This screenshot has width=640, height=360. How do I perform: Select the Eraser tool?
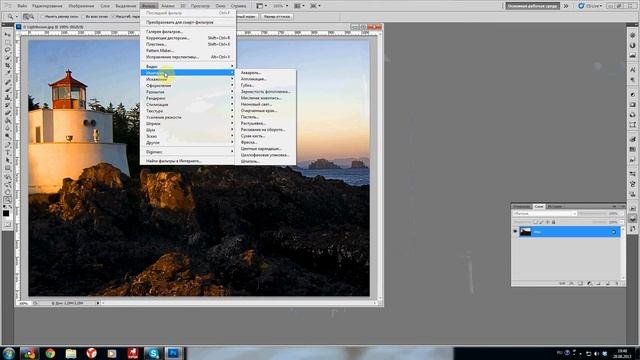click(7, 113)
